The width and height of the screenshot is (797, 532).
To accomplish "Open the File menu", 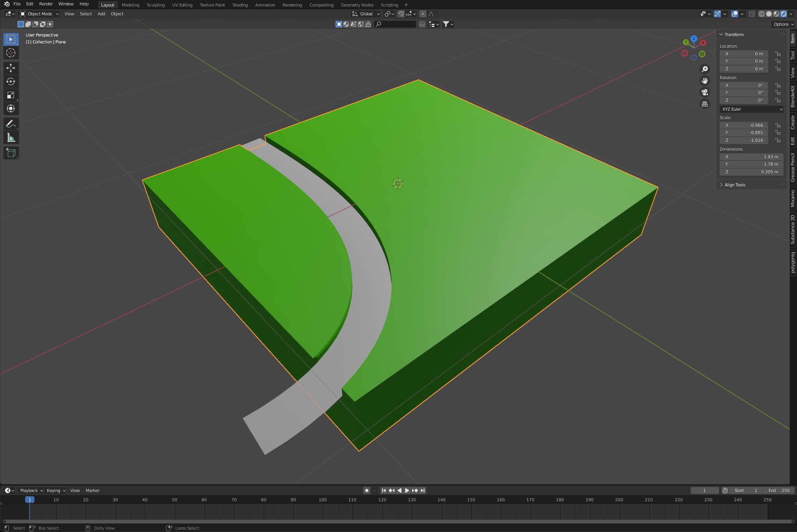I will 17,4.
